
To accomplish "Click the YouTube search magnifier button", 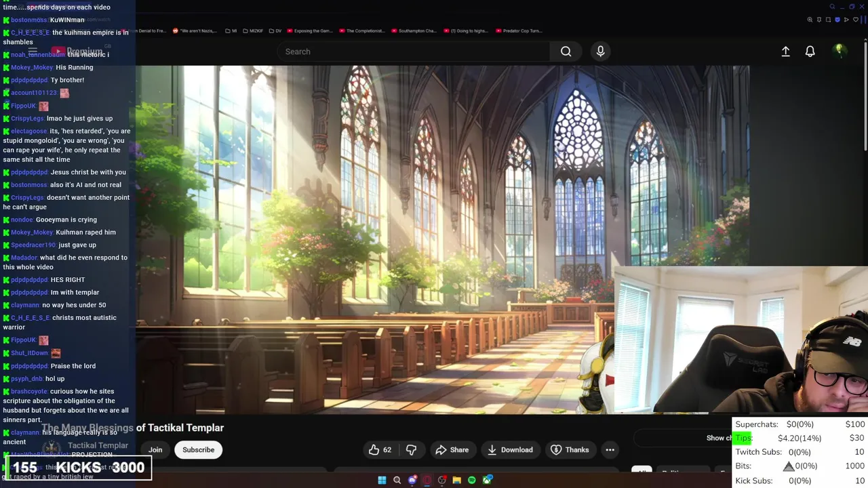I will tap(566, 52).
